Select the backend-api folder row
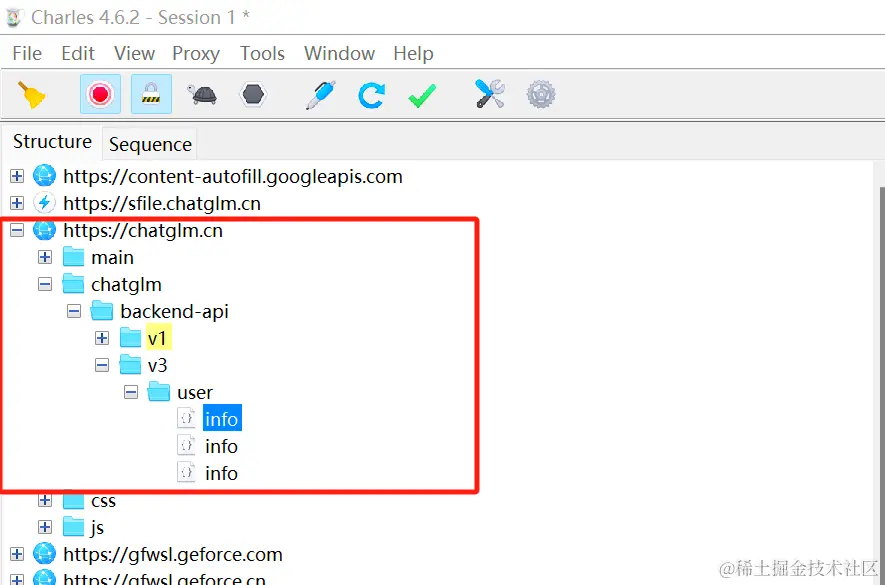The width and height of the screenshot is (885, 585). click(174, 312)
